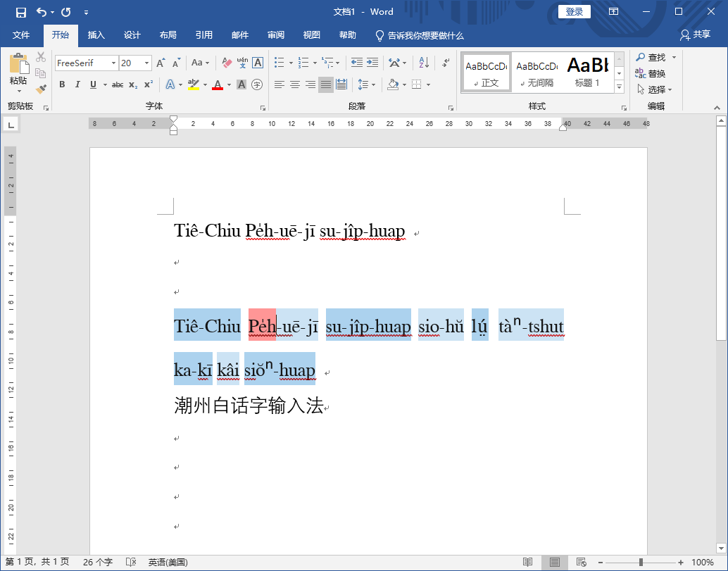Save the document with the Save icon
Image resolution: width=728 pixels, height=571 pixels.
(21, 13)
